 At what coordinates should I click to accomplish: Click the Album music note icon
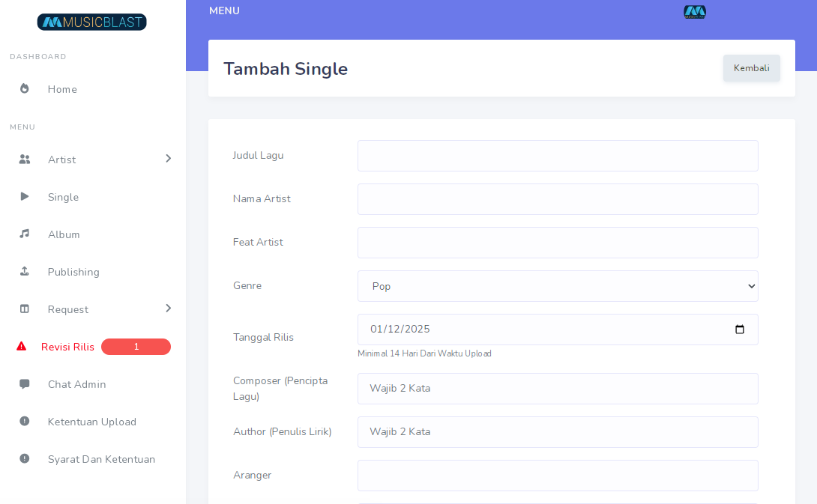pos(25,234)
